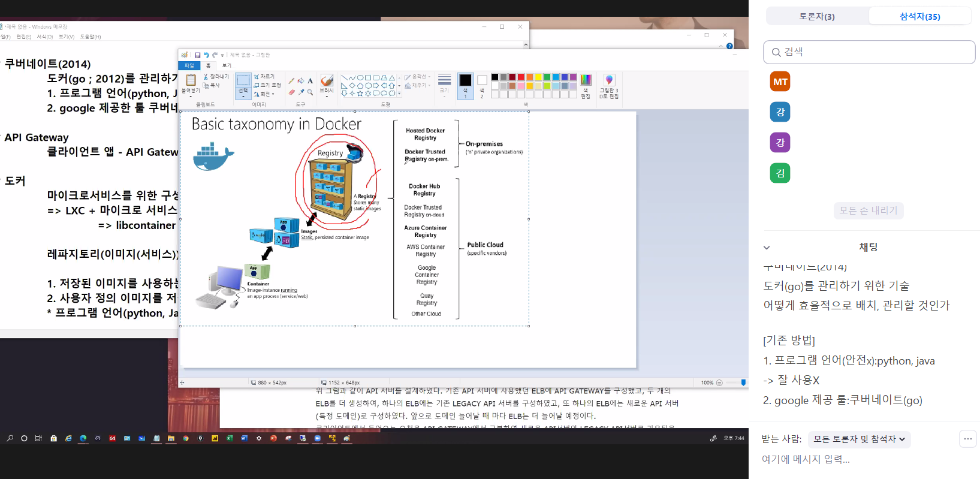Collapse the chat panel chevron
The image size is (980, 479).
tap(767, 247)
